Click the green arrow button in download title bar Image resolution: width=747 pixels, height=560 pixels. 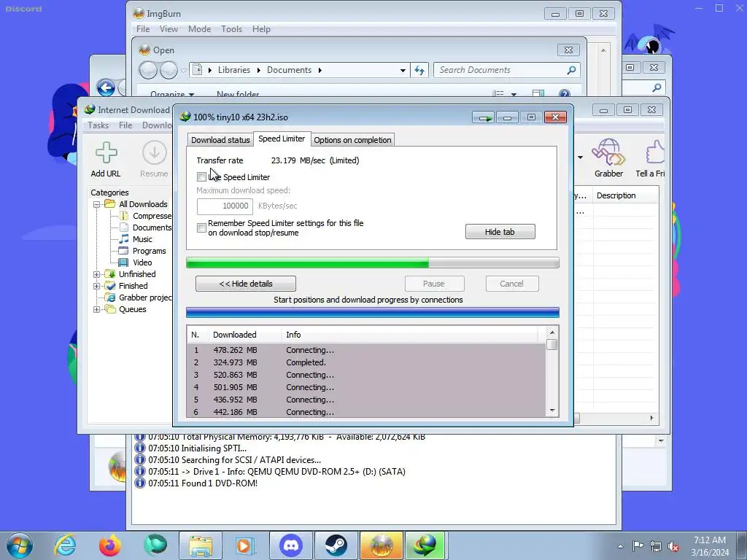[x=484, y=117]
